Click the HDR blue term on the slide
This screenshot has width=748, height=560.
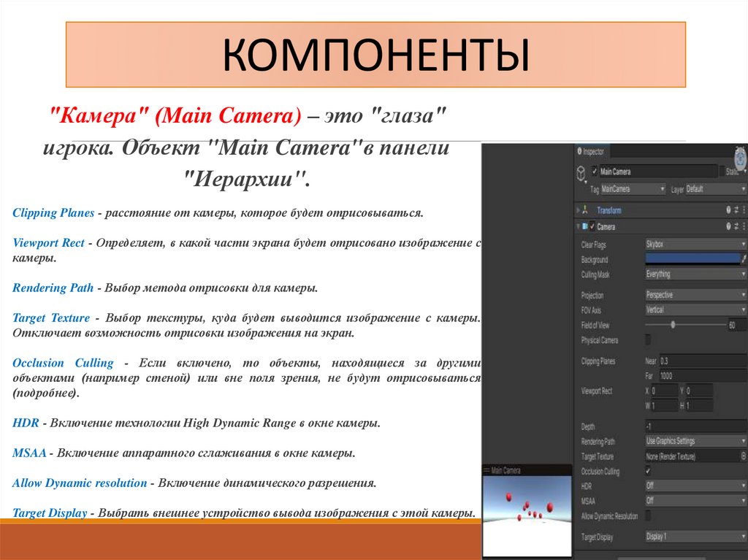pos(26,423)
